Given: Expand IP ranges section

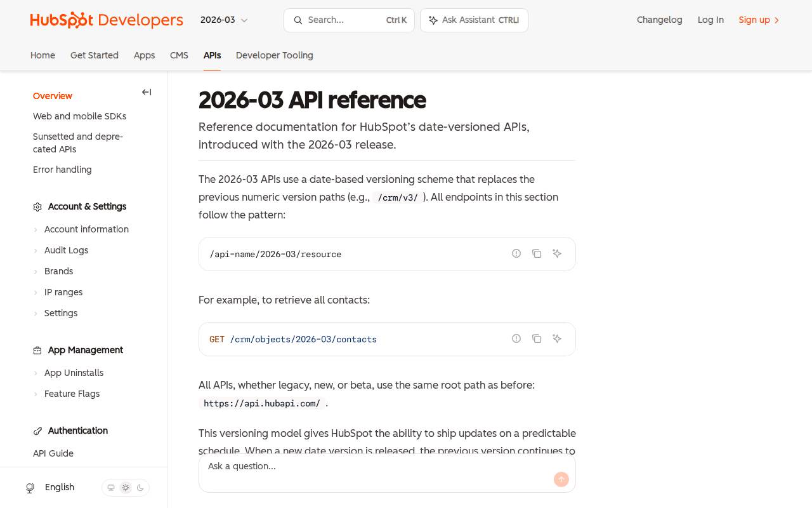Looking at the screenshot, I should (36, 293).
